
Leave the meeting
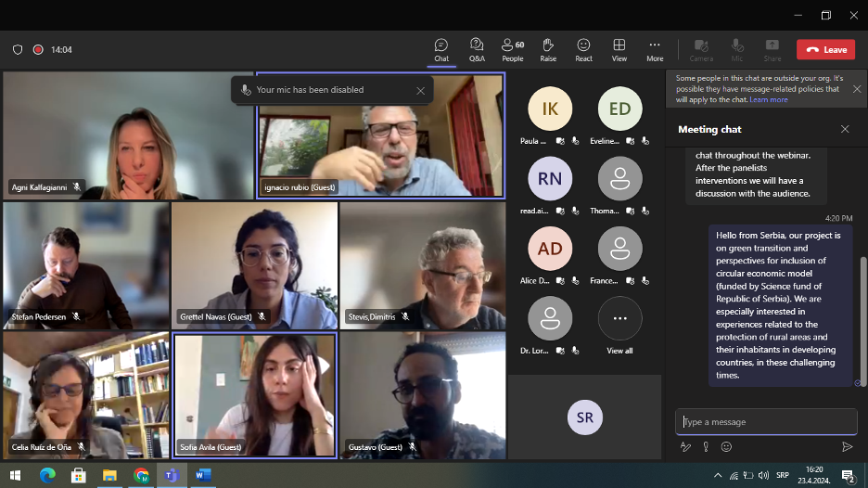point(825,49)
